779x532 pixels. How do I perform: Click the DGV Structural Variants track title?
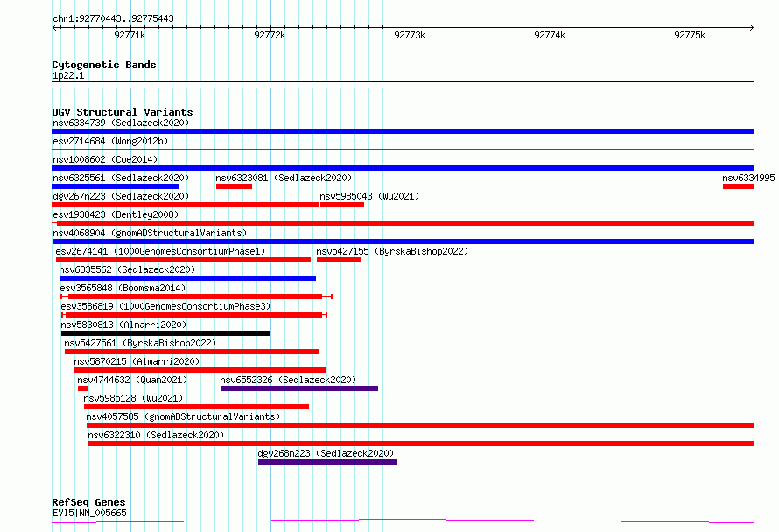tap(123, 112)
